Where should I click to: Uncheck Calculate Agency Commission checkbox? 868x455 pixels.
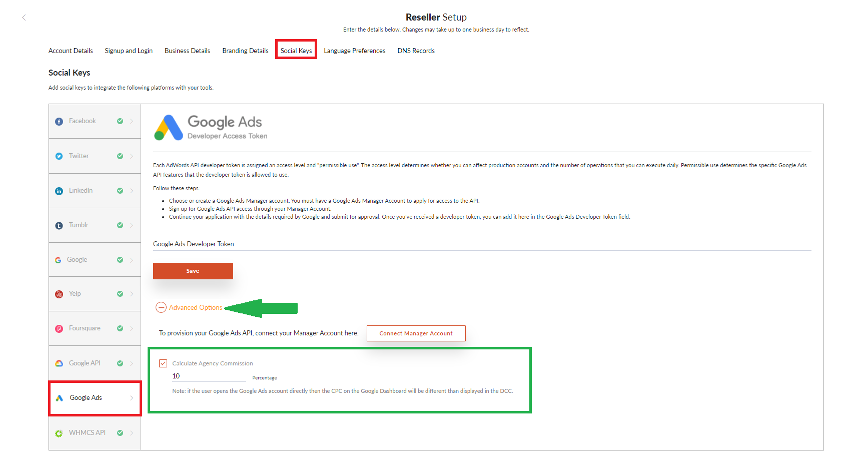pyautogui.click(x=163, y=363)
